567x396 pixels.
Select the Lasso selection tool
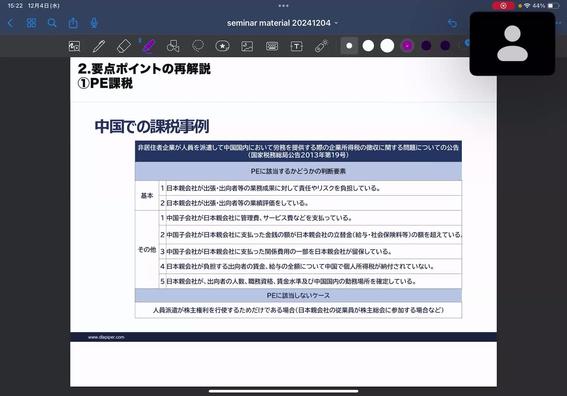198,46
